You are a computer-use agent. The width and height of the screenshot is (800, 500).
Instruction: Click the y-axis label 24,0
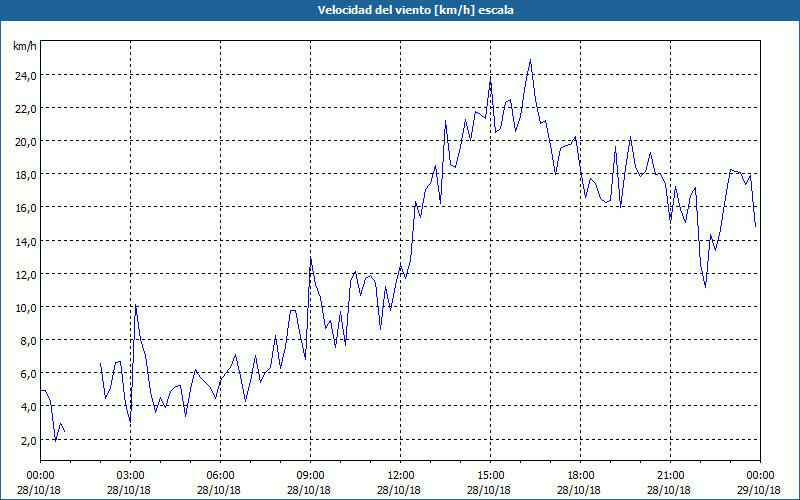coord(26,76)
